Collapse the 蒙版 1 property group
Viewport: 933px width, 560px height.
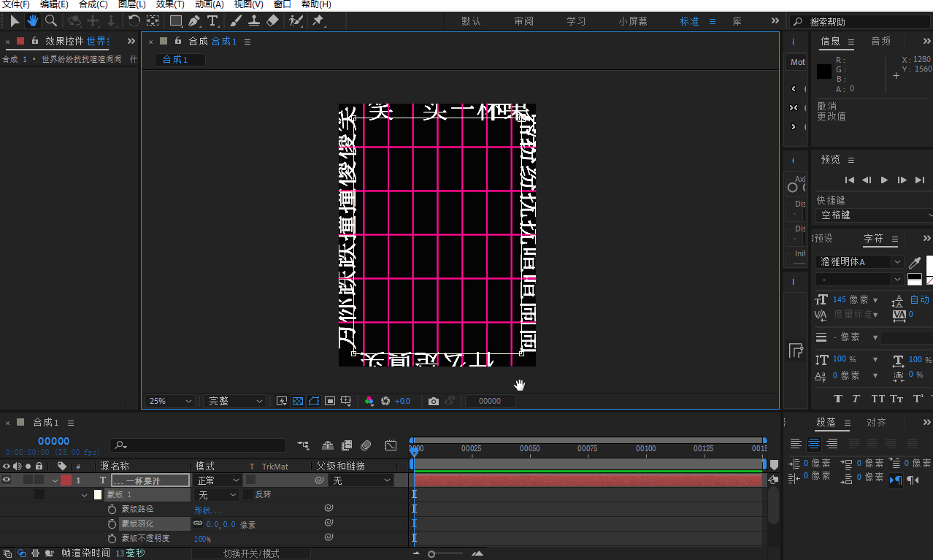(x=84, y=495)
